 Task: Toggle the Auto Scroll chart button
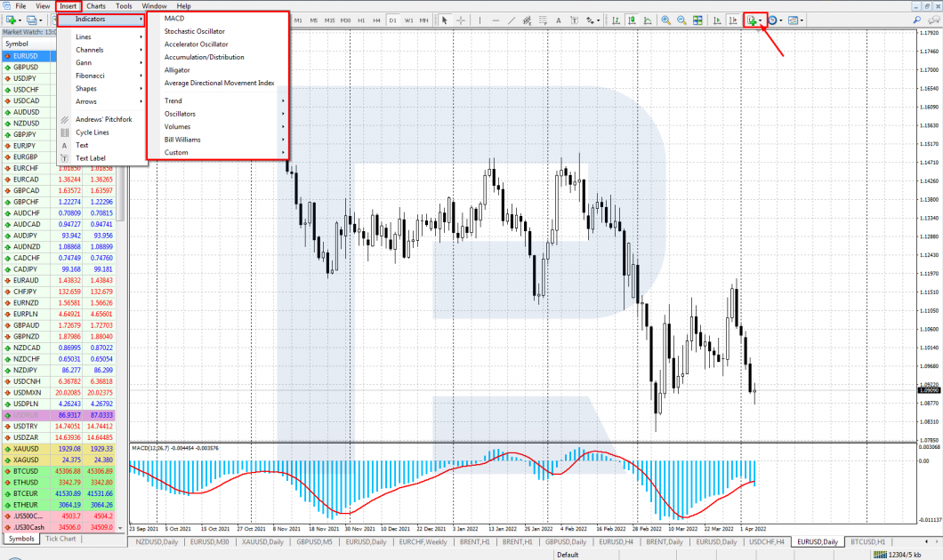coord(717,20)
